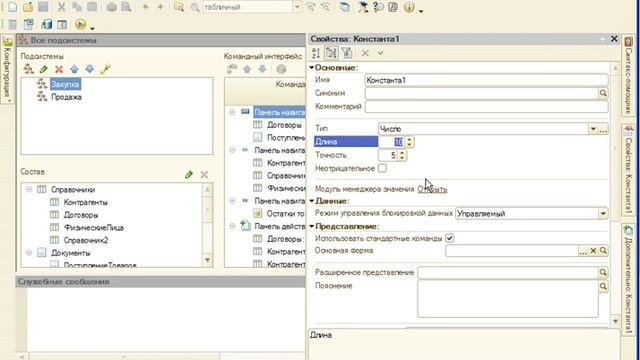Choose Основная форма with ellipsis button
640x360 pixels.
coord(583,251)
